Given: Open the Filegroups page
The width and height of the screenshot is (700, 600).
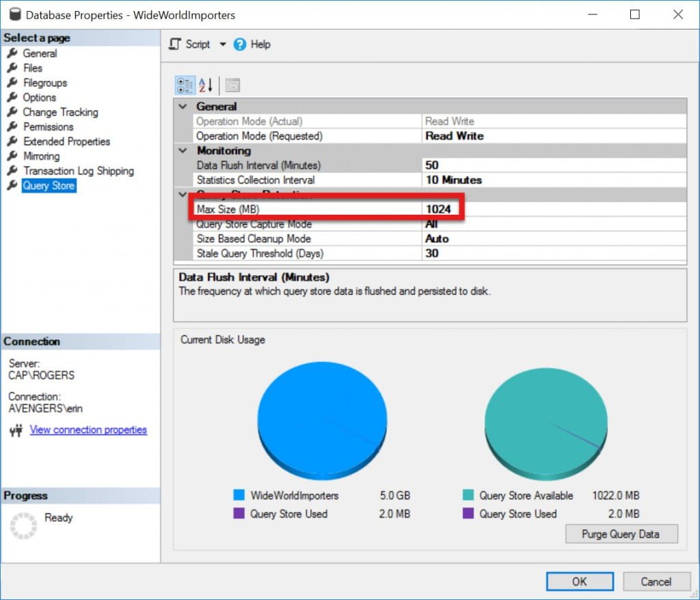Looking at the screenshot, I should [44, 83].
